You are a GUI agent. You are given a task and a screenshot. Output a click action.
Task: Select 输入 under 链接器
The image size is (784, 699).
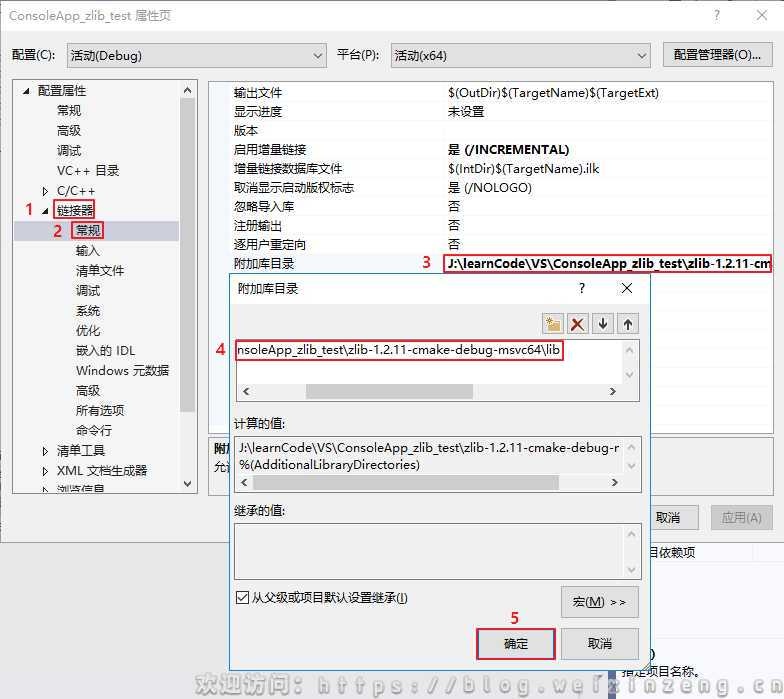(x=88, y=250)
